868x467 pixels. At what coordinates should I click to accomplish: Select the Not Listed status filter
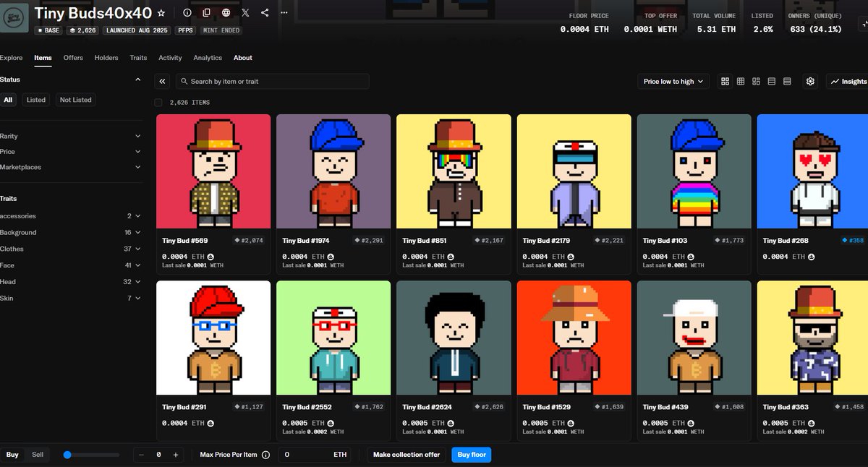[76, 100]
